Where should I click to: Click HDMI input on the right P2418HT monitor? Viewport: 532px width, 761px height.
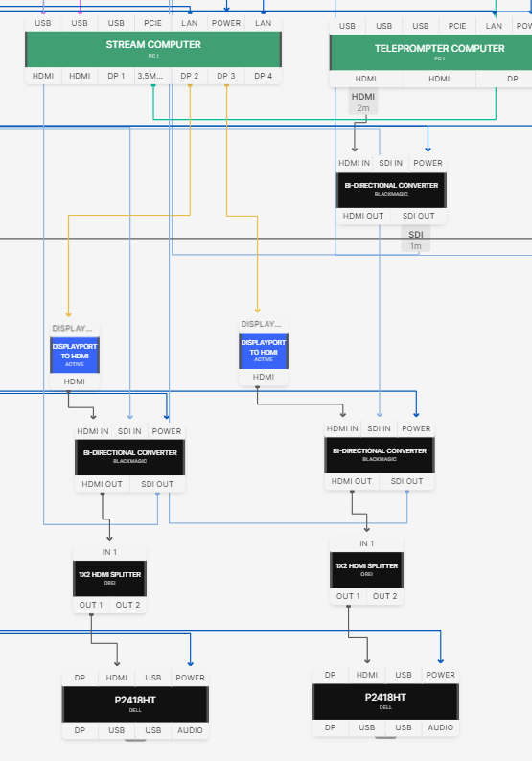point(367,675)
